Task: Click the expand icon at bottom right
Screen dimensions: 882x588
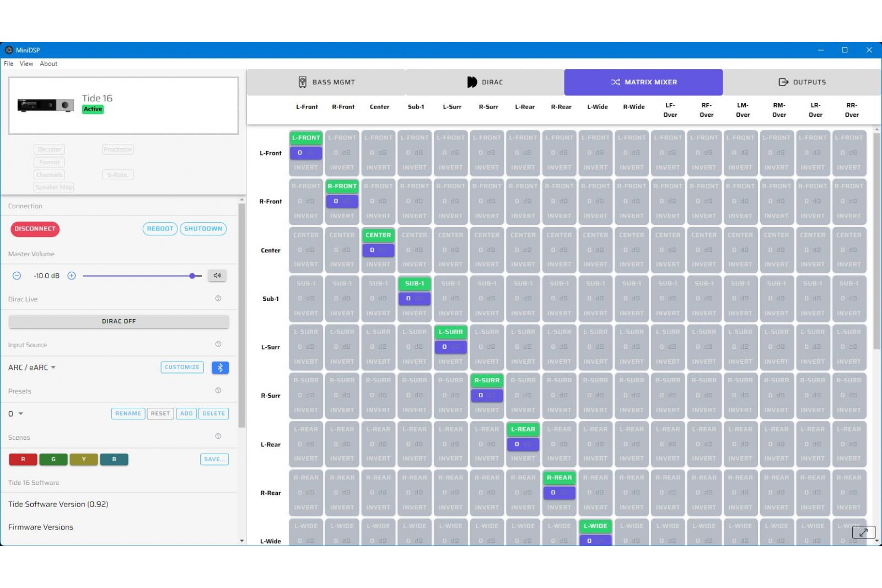Action: coord(863,532)
